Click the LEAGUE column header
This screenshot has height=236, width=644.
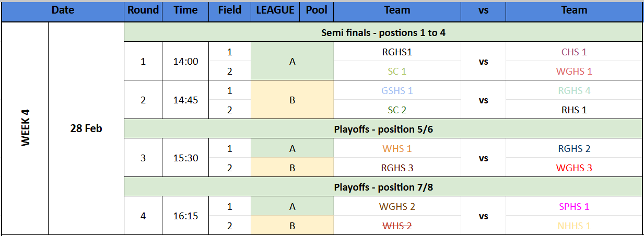275,10
